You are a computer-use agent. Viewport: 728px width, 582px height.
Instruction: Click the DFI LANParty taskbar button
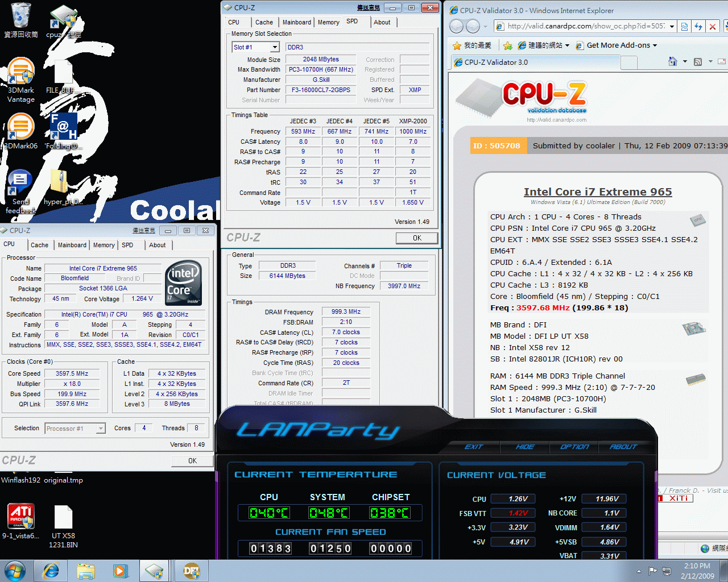(192, 571)
